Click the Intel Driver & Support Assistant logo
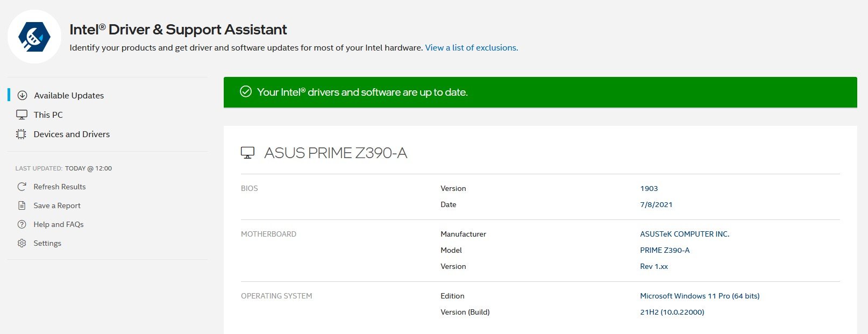Viewport: 868px width, 334px height. pos(34,37)
